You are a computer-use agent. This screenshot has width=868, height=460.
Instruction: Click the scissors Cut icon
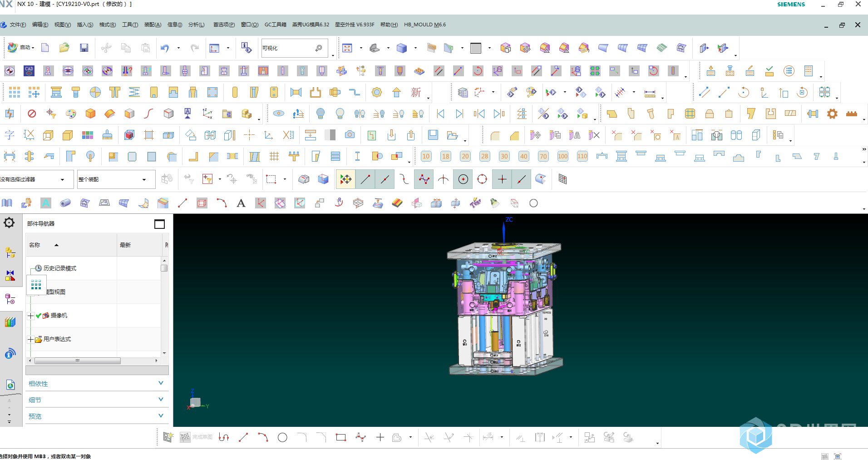click(x=106, y=48)
